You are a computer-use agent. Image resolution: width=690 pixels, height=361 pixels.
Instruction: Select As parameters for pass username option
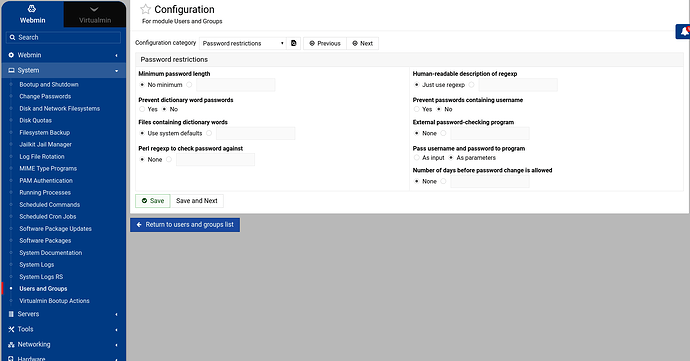coord(451,158)
